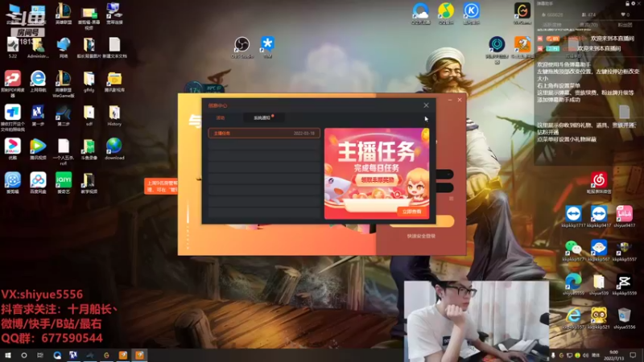This screenshot has width=644, height=362.
Task: Launch the 优酷 Youku app icon
Action: pyautogui.click(x=12, y=148)
